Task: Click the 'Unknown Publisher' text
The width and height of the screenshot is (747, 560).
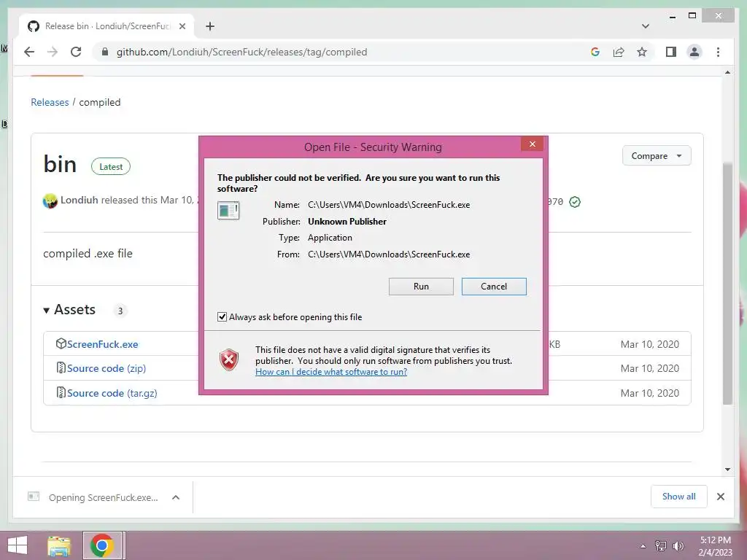Action: (x=347, y=222)
